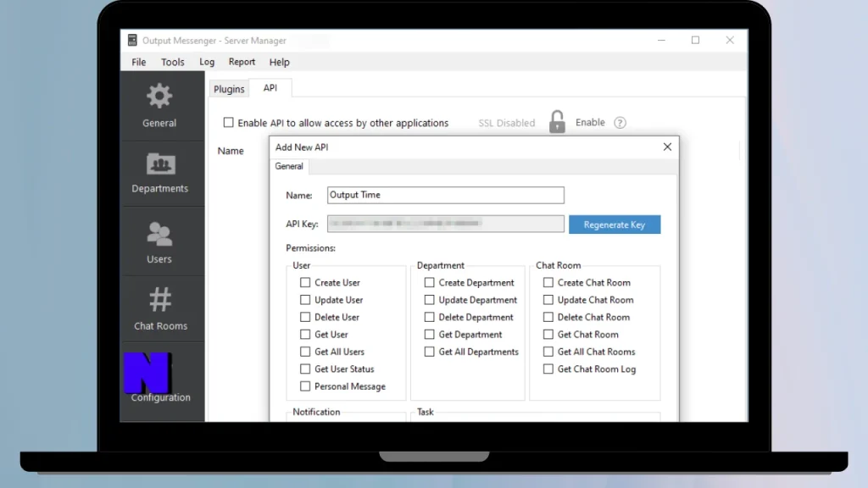Open the Report menu

click(x=242, y=62)
